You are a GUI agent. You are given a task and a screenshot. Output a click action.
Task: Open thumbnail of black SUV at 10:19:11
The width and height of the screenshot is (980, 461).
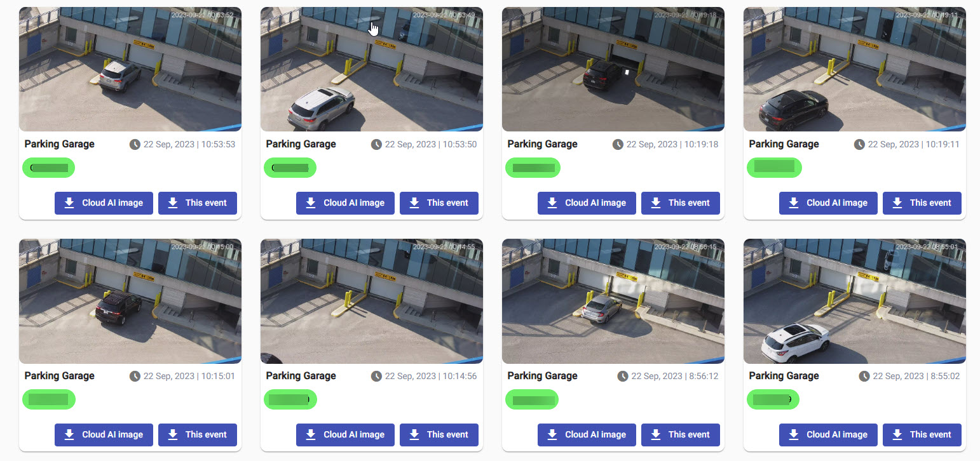click(855, 69)
